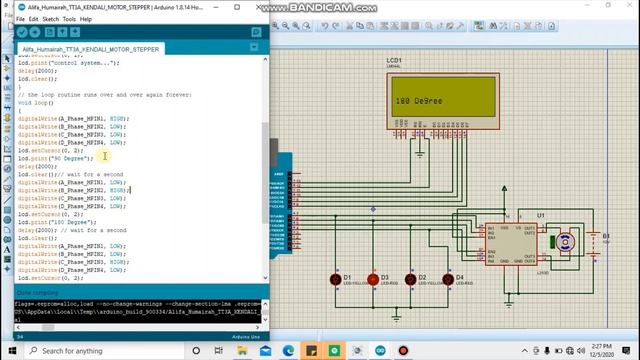The image size is (640, 360).
Task: Click the Proteus Redo toolbar icon
Action: (336, 26)
